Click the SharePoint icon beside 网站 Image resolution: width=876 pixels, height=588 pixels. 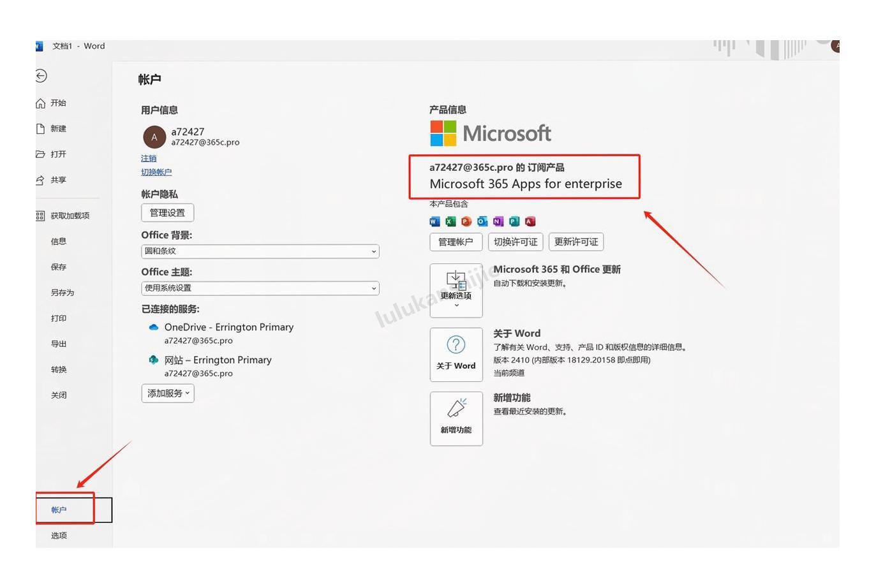154,360
